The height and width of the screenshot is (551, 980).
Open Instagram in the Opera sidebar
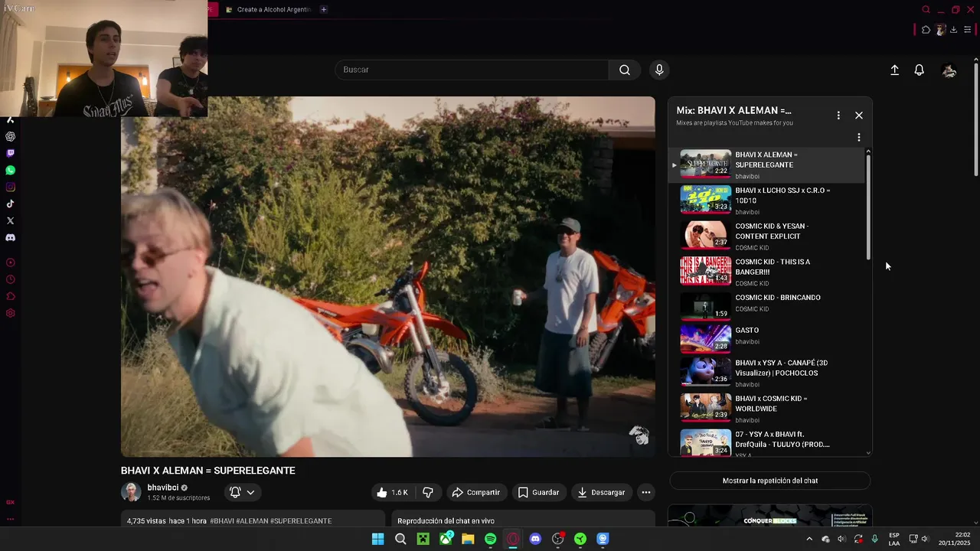(10, 187)
